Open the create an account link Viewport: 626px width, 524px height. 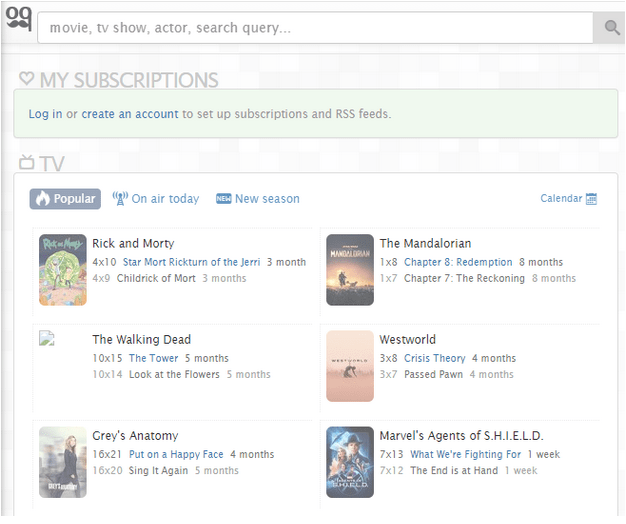pyautogui.click(x=130, y=114)
